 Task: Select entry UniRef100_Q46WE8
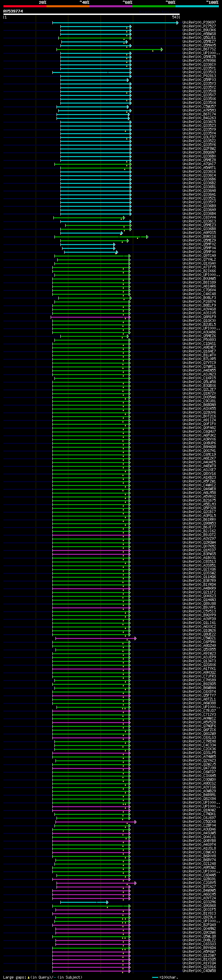[199, 489]
